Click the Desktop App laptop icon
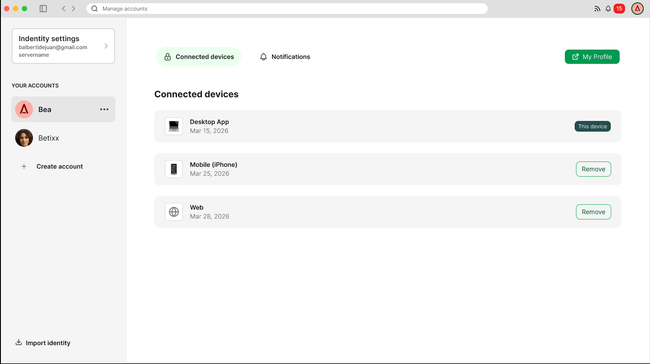 point(174,126)
